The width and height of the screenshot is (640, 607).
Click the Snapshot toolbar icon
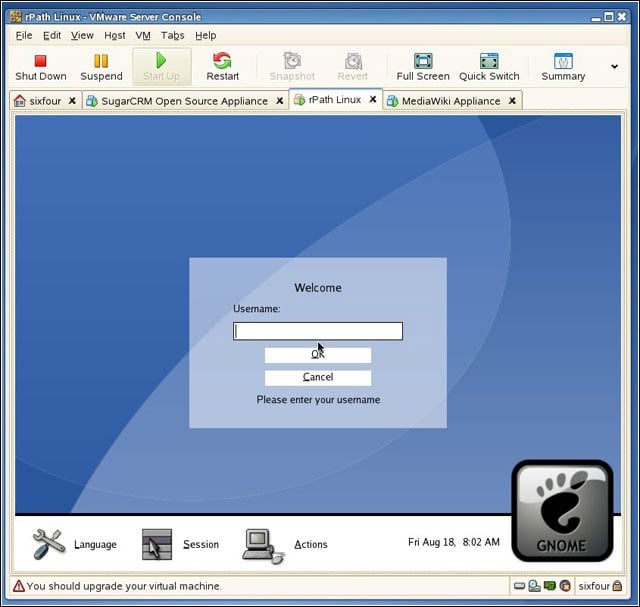coord(292,61)
